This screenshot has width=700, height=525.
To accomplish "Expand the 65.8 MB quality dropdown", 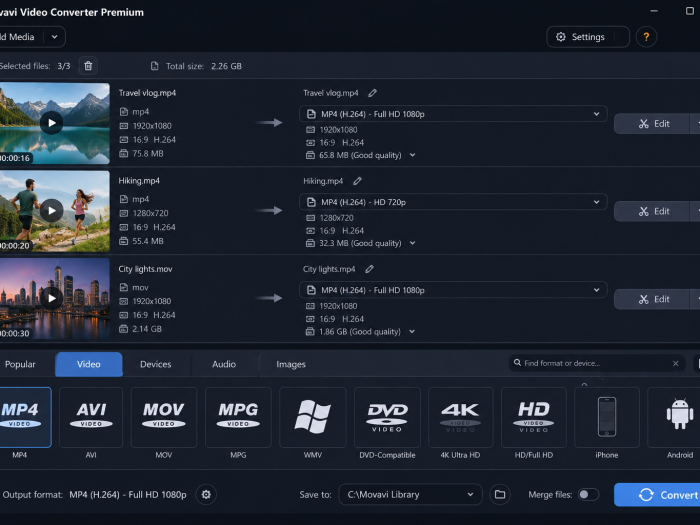I will [x=412, y=155].
